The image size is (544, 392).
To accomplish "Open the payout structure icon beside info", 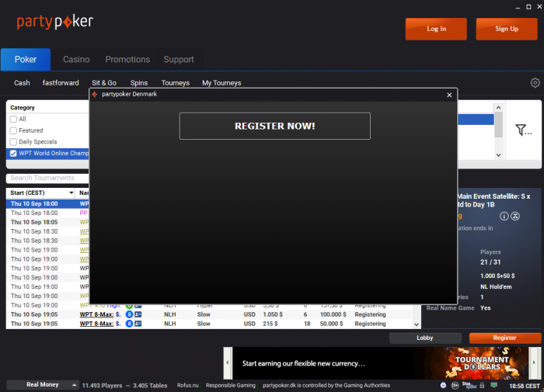I will (x=515, y=217).
